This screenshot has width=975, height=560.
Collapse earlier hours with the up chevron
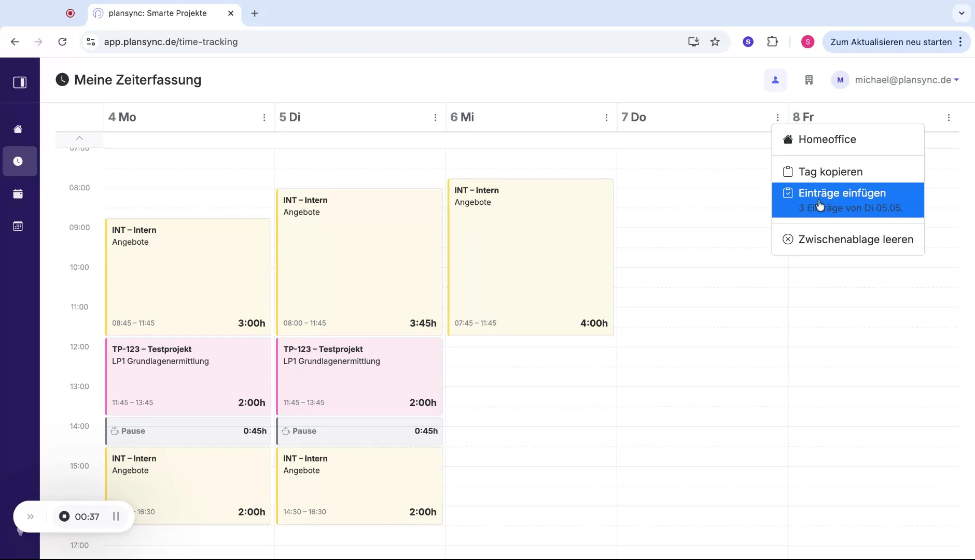(79, 138)
